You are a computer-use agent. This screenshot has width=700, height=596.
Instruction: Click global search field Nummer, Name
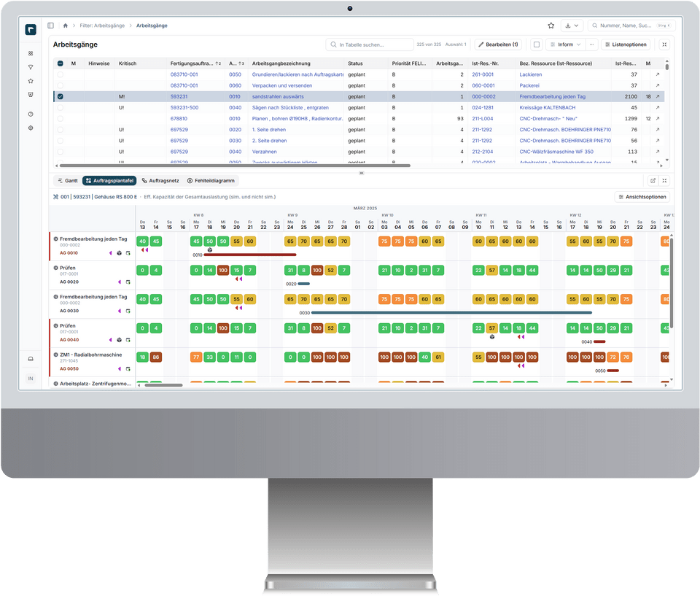coord(631,26)
